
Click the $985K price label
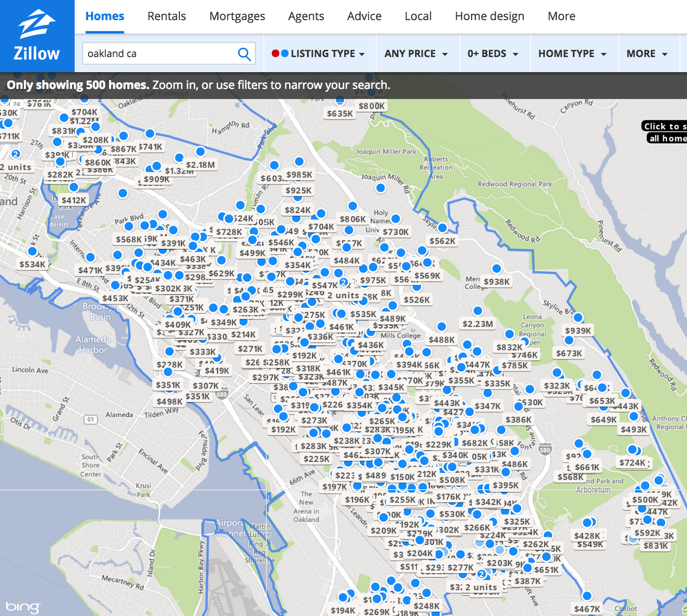pos(299,175)
